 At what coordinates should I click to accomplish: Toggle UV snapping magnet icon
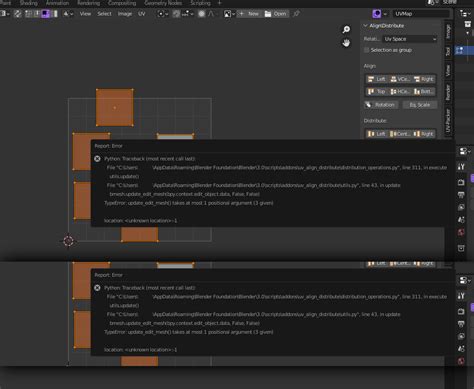[x=176, y=14]
